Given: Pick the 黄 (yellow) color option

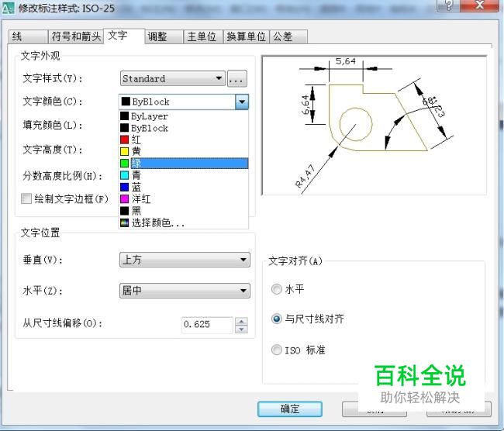Looking at the screenshot, I should coord(184,151).
